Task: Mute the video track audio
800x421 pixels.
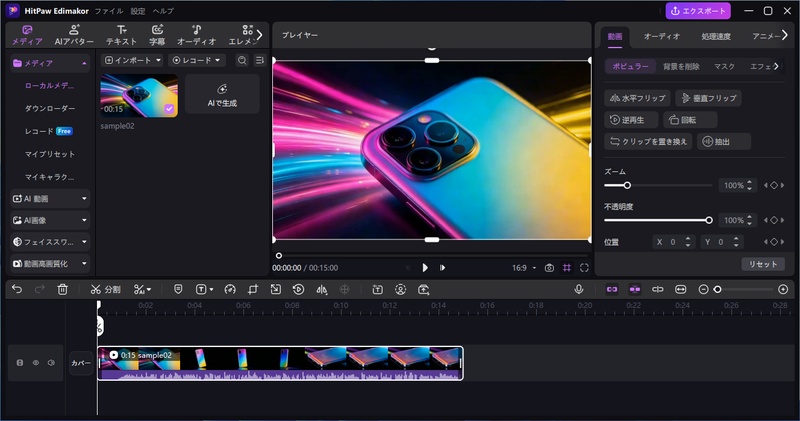Action: (51, 363)
